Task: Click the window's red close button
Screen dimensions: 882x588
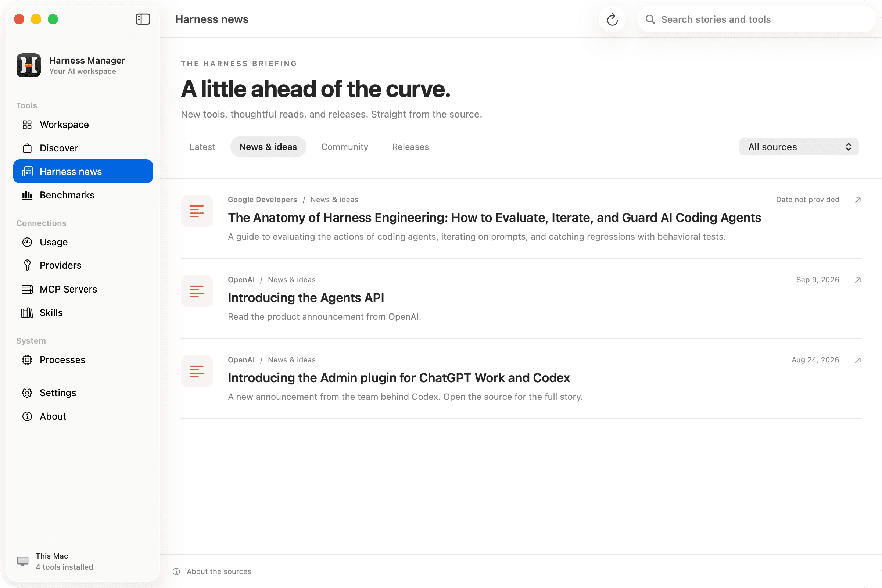Action: (x=19, y=19)
